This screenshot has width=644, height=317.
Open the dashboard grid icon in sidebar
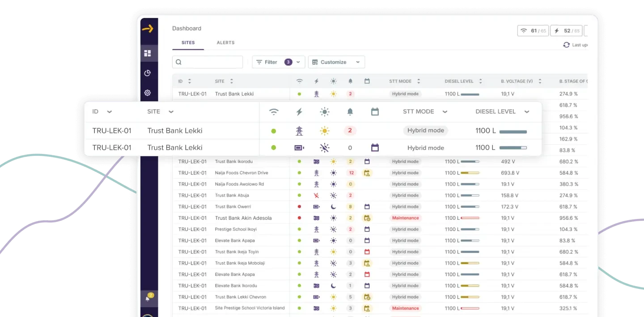tap(148, 53)
